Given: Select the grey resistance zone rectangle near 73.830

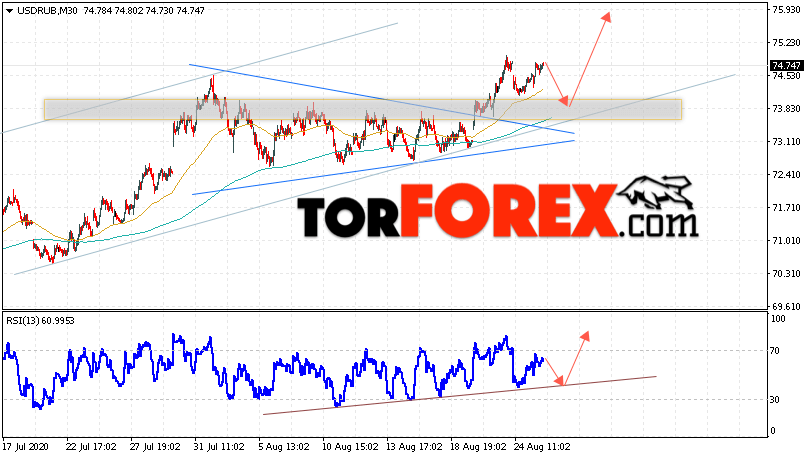Looking at the screenshot, I should click(363, 110).
